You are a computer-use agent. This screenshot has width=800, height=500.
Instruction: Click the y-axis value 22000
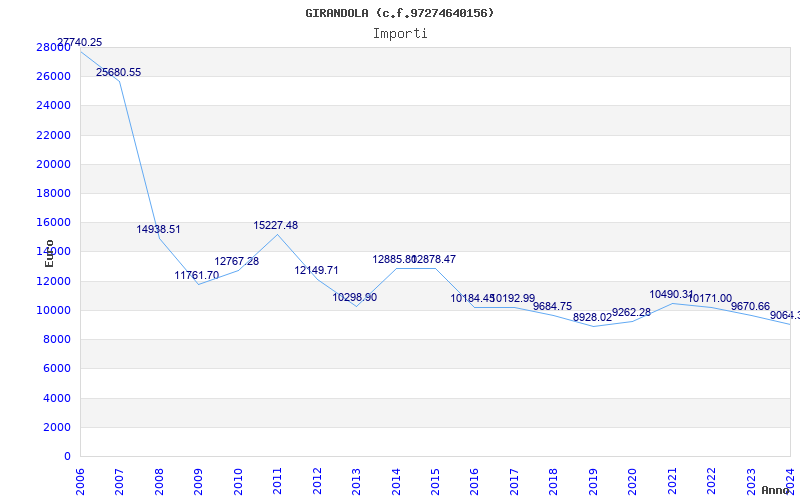(53, 135)
